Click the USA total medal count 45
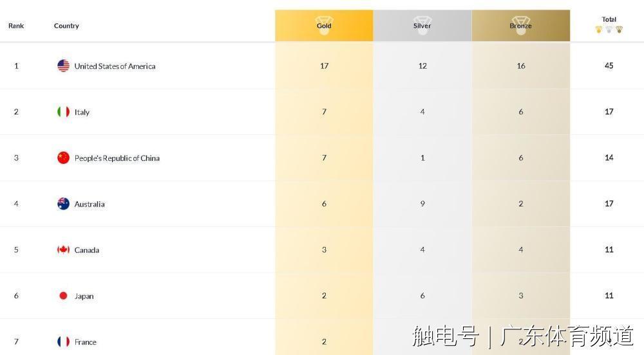Image resolution: width=644 pixels, height=355 pixels. tap(609, 66)
